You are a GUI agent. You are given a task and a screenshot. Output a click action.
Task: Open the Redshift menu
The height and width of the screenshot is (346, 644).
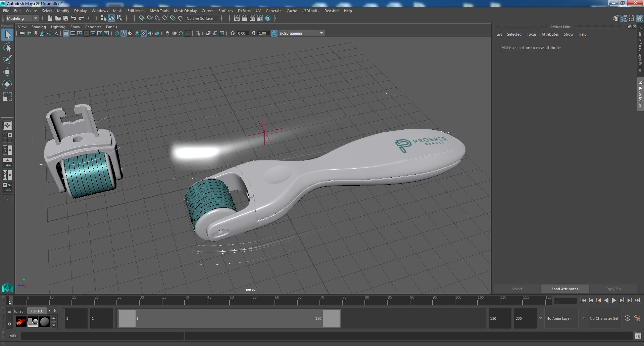(332, 11)
